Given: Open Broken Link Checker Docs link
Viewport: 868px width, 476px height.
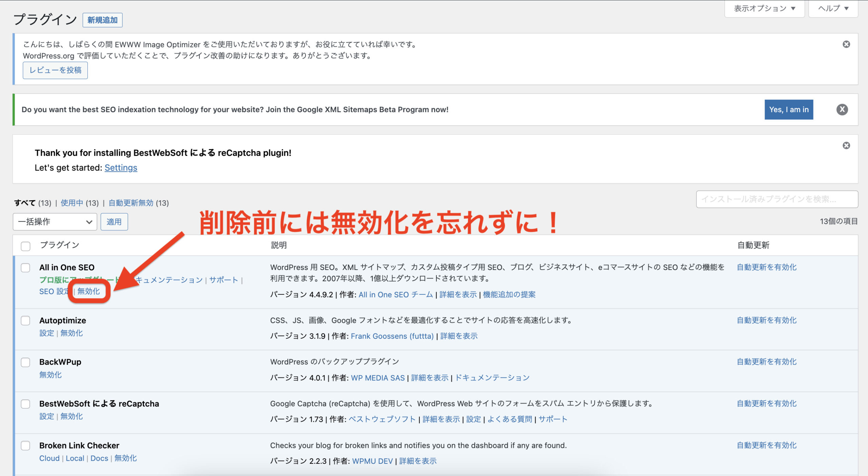Looking at the screenshot, I should 99,458.
